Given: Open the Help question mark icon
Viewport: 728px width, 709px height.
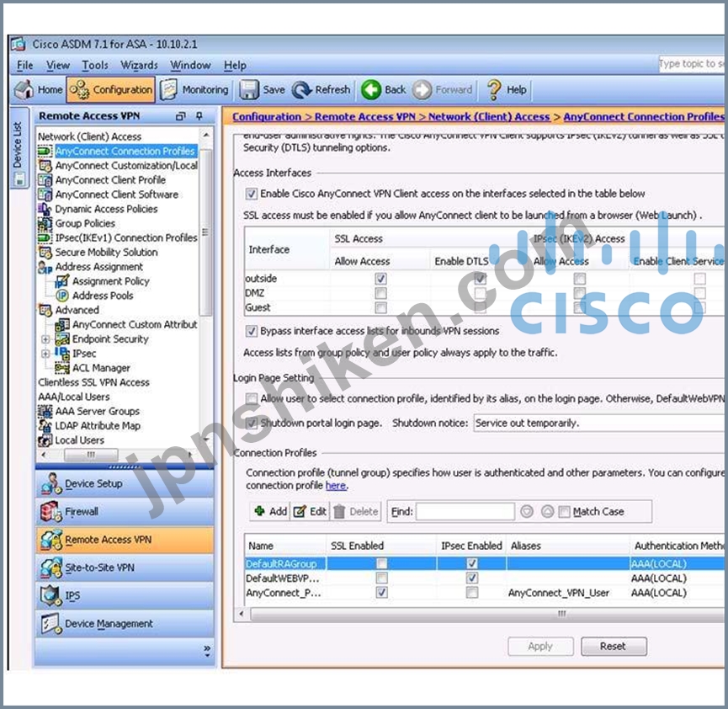Looking at the screenshot, I should click(493, 89).
